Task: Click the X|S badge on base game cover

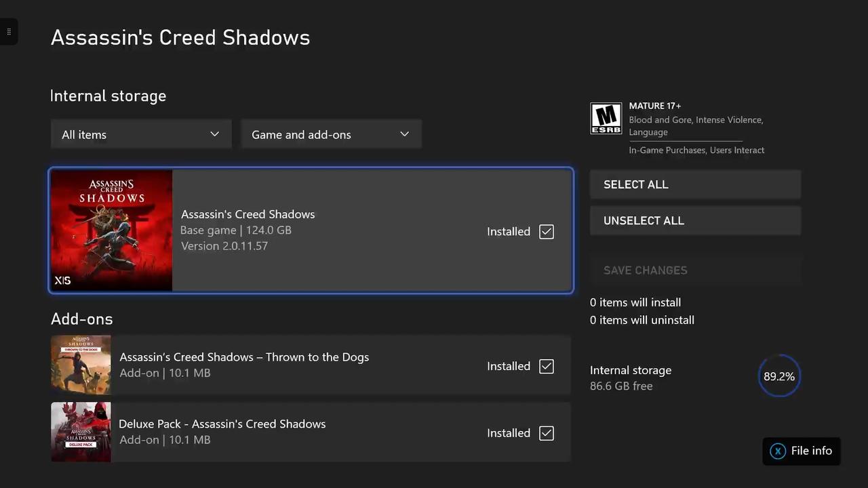Action: pyautogui.click(x=62, y=281)
